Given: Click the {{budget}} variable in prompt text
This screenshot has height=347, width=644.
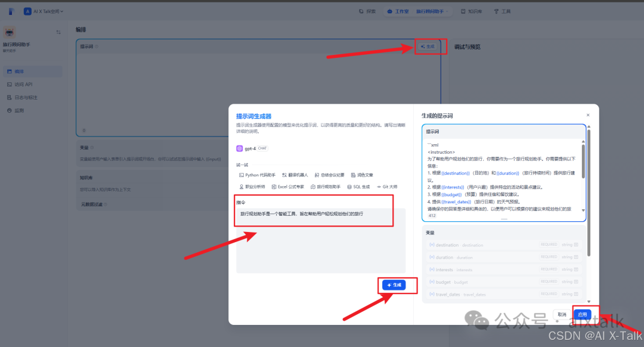Looking at the screenshot, I should point(451,194).
